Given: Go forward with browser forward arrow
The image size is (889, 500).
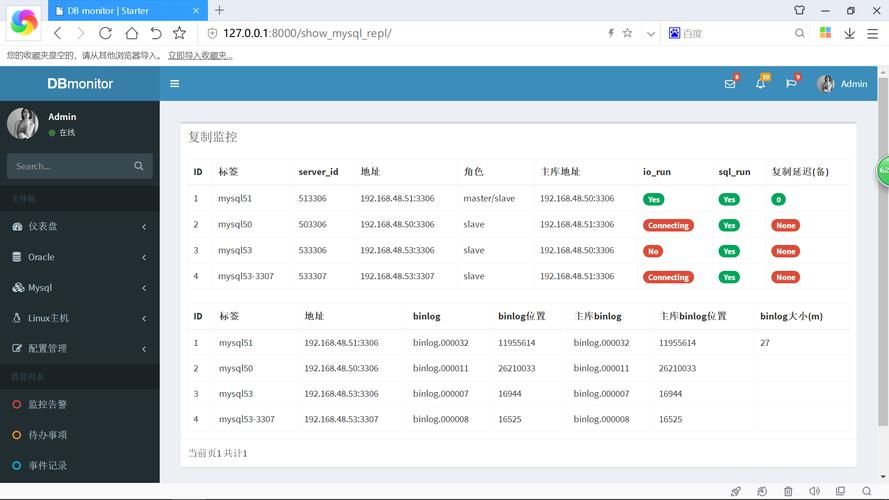Looking at the screenshot, I should (x=81, y=33).
